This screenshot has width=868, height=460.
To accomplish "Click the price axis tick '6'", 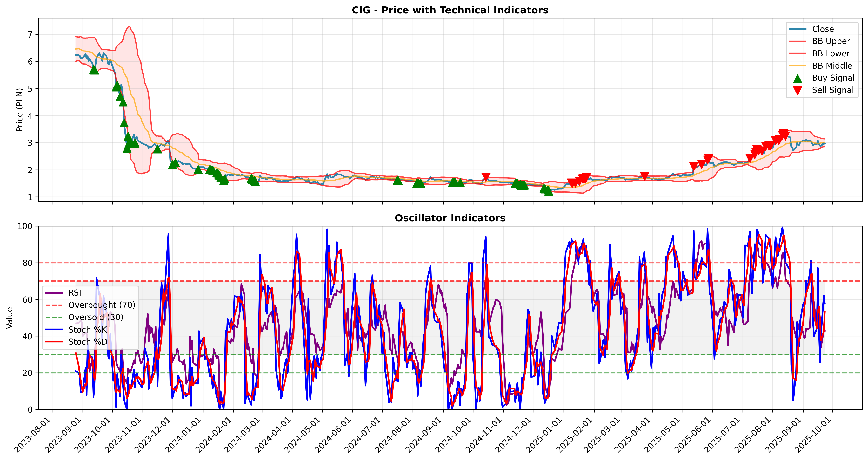I will tap(30, 62).
